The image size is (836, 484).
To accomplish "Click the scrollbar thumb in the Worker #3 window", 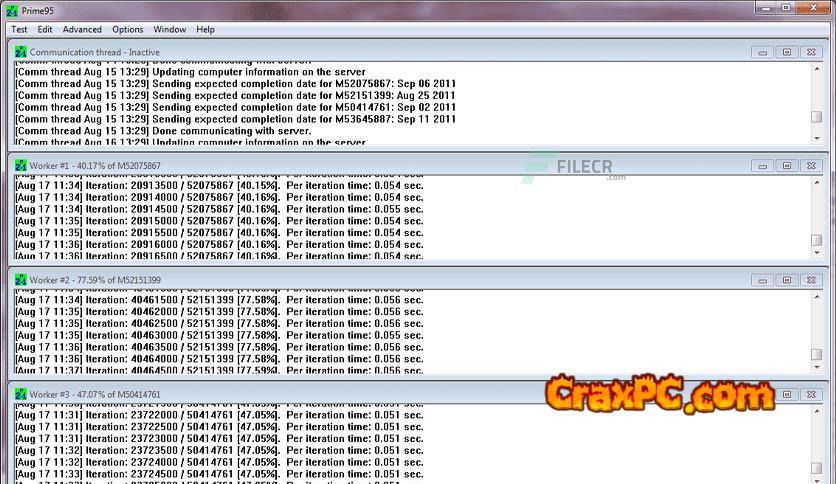I will [817, 468].
